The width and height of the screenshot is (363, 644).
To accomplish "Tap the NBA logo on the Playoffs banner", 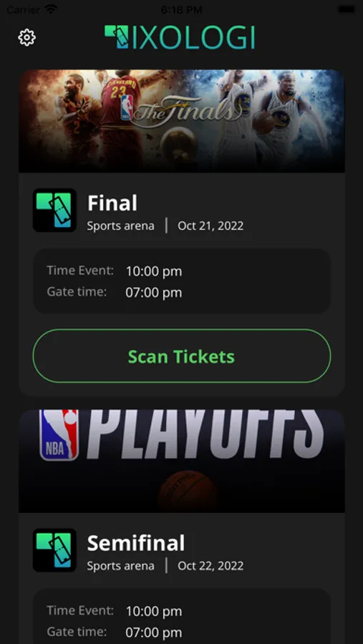I will [59, 434].
